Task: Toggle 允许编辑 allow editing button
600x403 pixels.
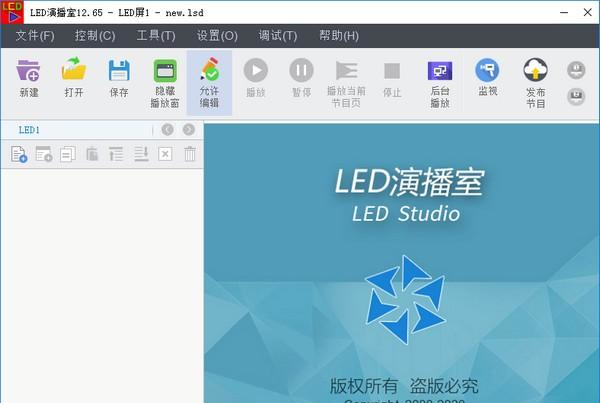Action: point(209,83)
